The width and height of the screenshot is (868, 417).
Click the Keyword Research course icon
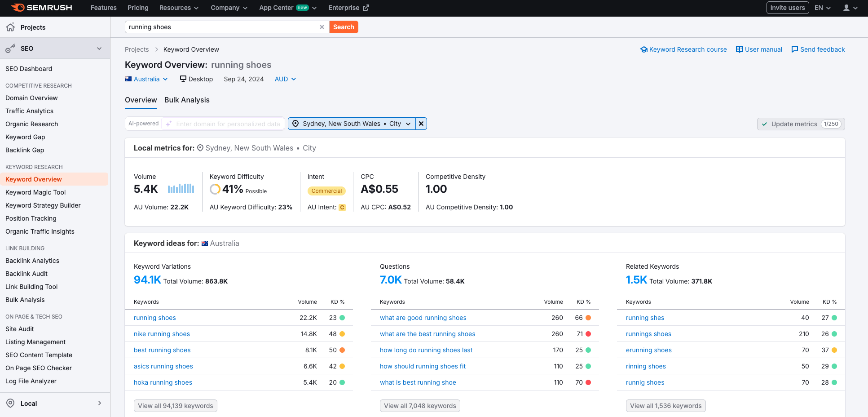click(x=644, y=49)
